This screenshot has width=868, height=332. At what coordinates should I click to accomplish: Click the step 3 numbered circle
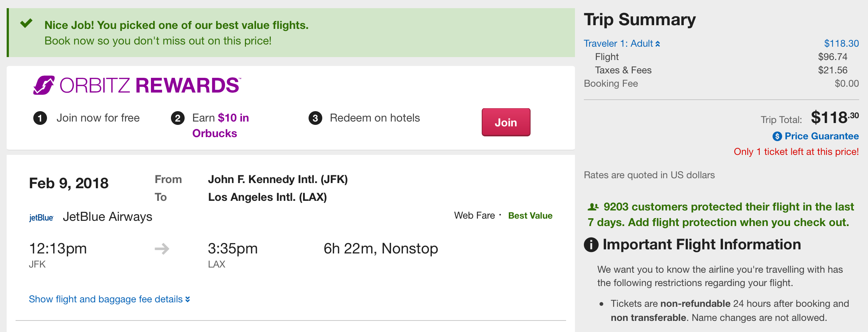315,118
